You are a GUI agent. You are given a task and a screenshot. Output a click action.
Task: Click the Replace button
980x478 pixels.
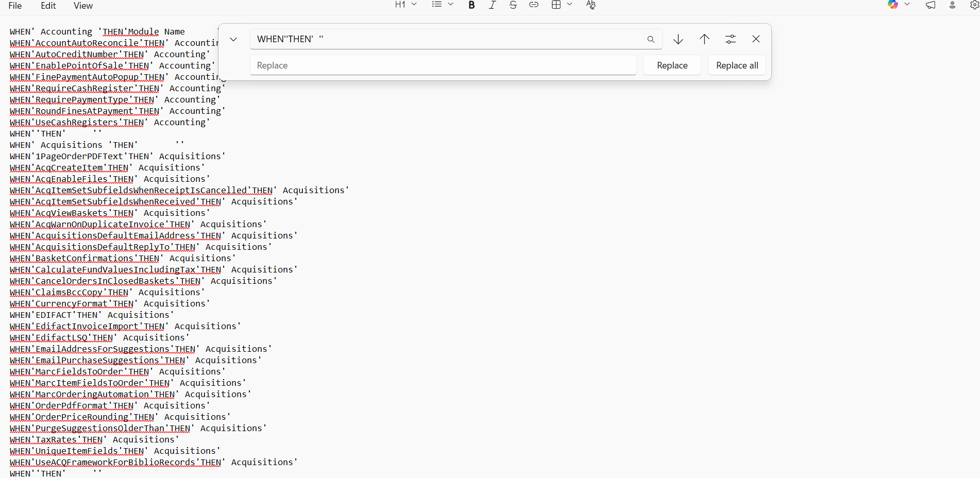point(672,65)
